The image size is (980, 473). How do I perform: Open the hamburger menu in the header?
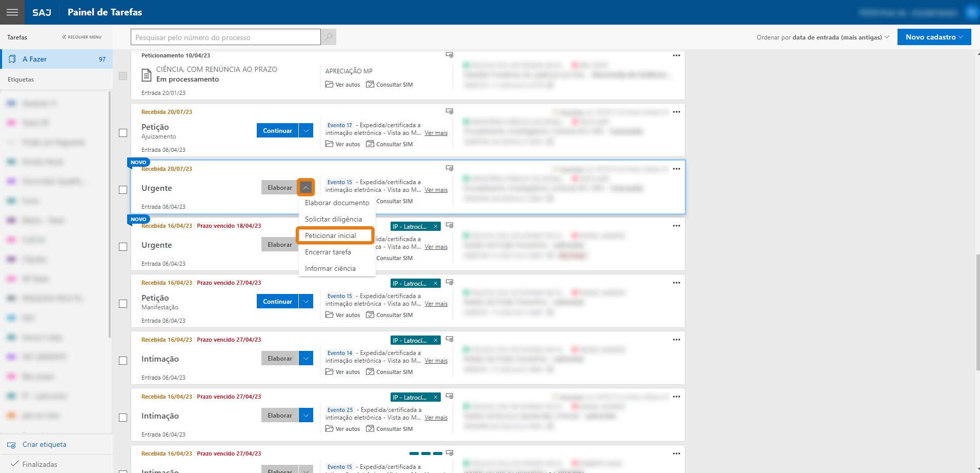click(x=12, y=12)
